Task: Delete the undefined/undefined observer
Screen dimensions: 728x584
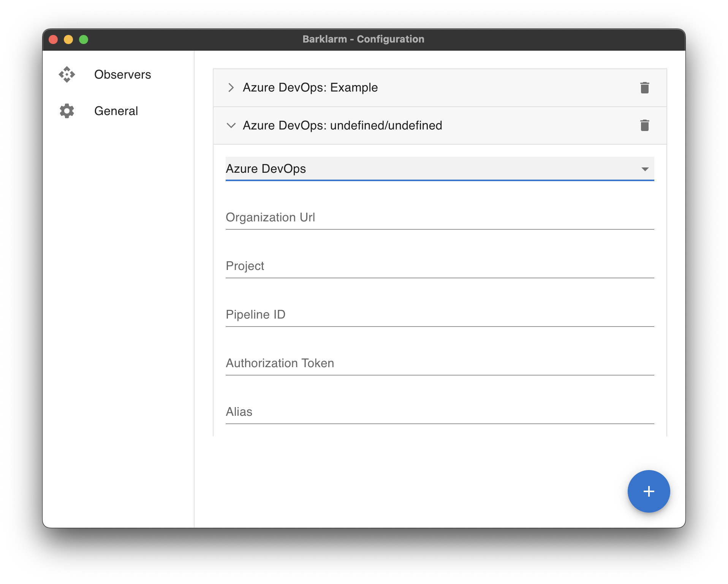Action: pos(644,125)
